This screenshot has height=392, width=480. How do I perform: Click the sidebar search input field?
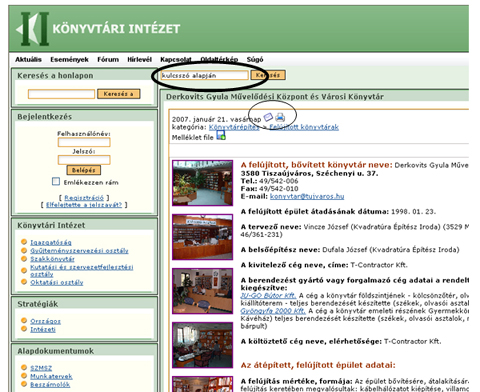pos(61,94)
